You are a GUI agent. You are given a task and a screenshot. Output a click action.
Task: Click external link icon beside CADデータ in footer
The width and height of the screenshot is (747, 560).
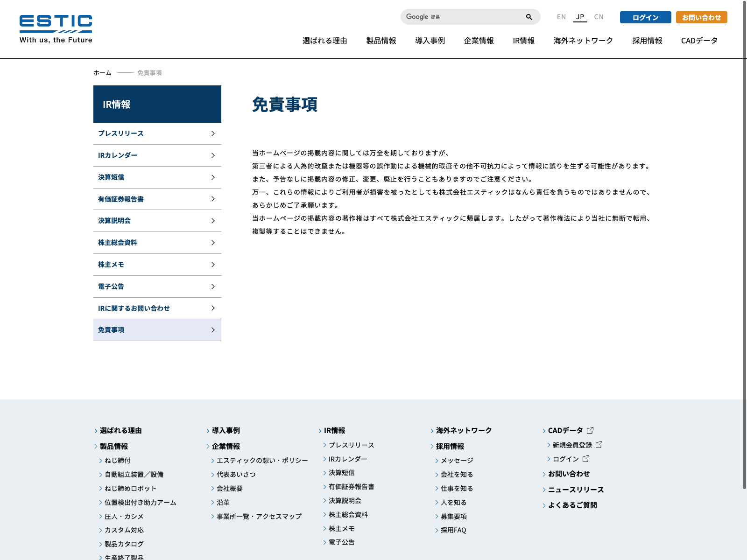pos(590,430)
